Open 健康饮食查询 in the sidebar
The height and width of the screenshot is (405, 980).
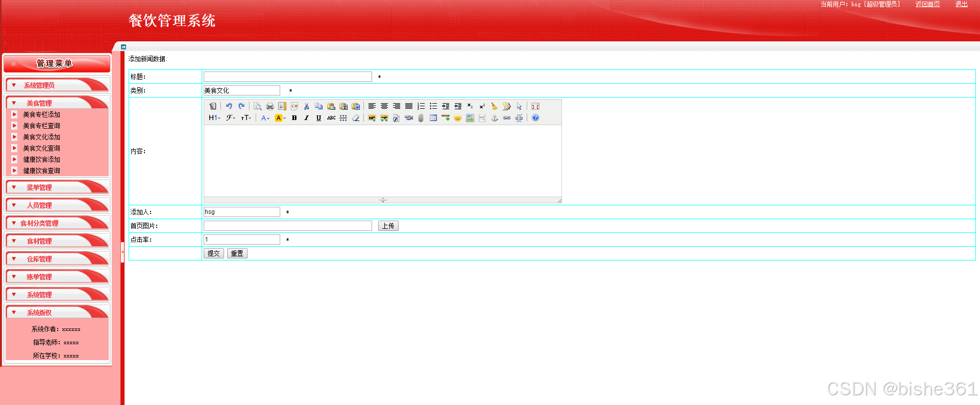(41, 171)
